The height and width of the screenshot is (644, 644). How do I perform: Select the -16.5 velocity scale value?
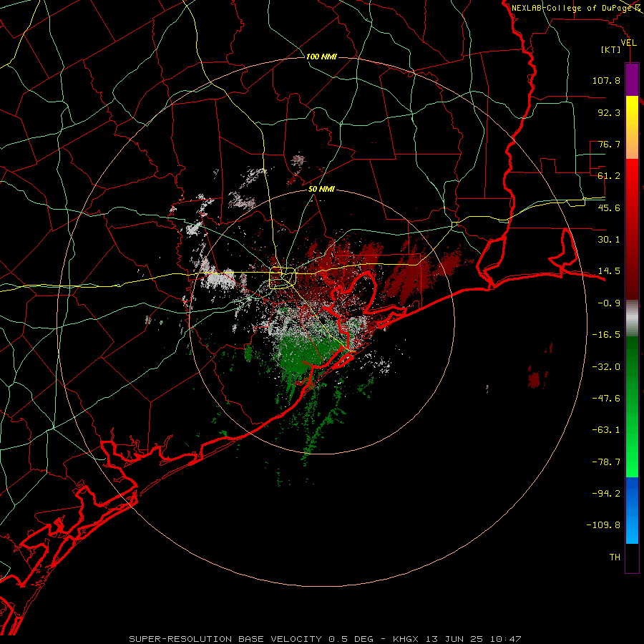pyautogui.click(x=606, y=335)
